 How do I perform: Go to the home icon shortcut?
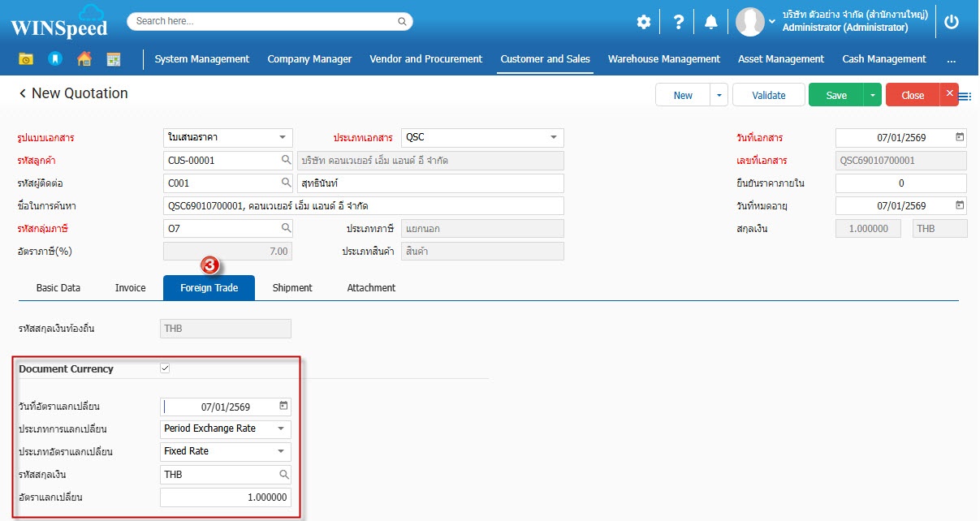84,59
